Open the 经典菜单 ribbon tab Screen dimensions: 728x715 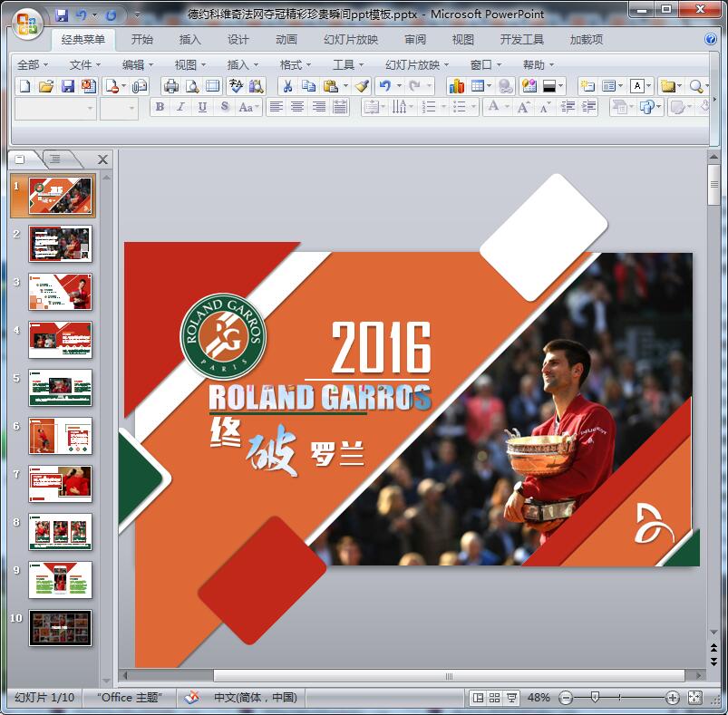click(83, 40)
